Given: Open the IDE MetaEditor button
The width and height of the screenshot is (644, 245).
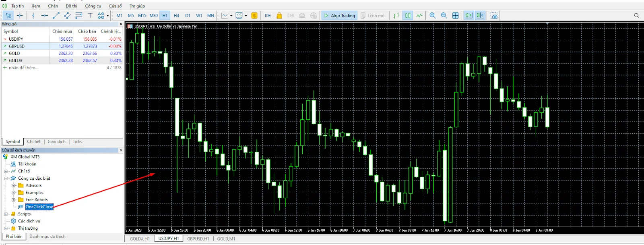Looking at the screenshot, I should tap(268, 15).
